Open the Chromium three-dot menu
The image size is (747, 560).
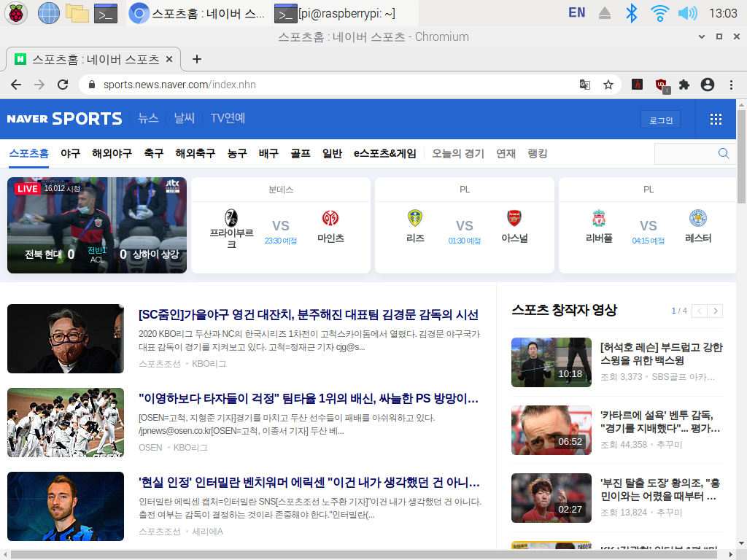731,85
